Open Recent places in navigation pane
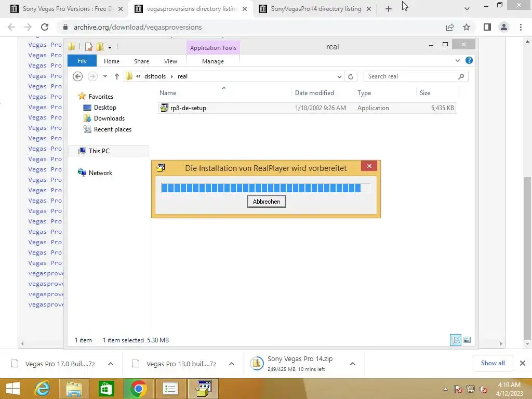The image size is (532, 399). [x=112, y=129]
